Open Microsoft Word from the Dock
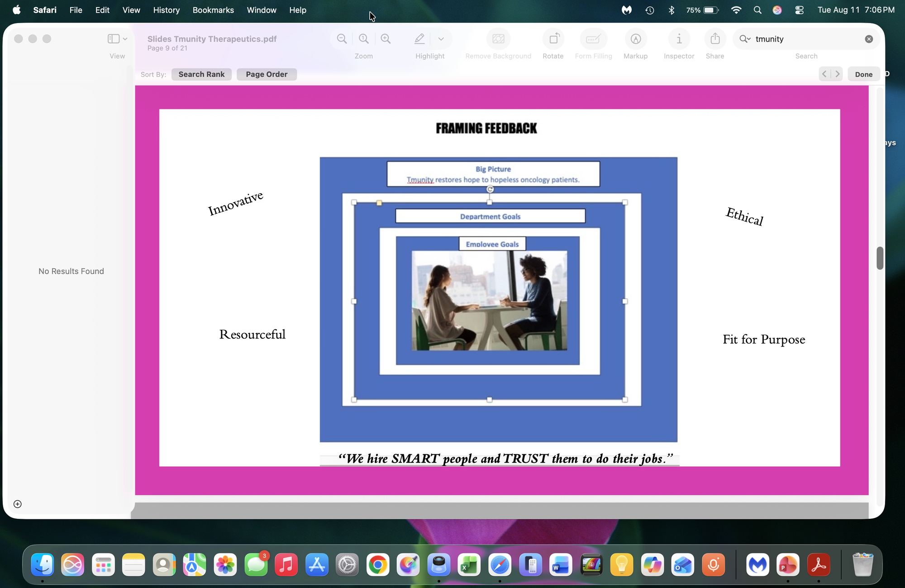This screenshot has width=905, height=588. (561, 564)
